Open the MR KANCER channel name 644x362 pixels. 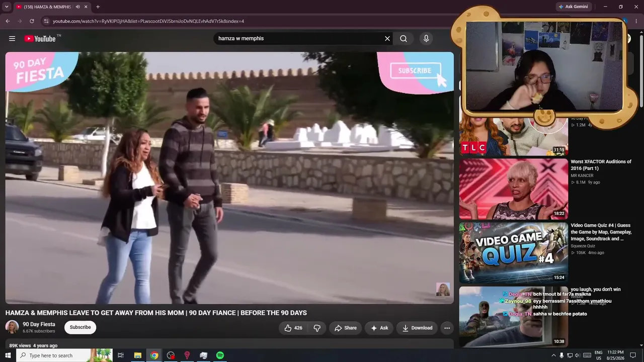point(582,175)
